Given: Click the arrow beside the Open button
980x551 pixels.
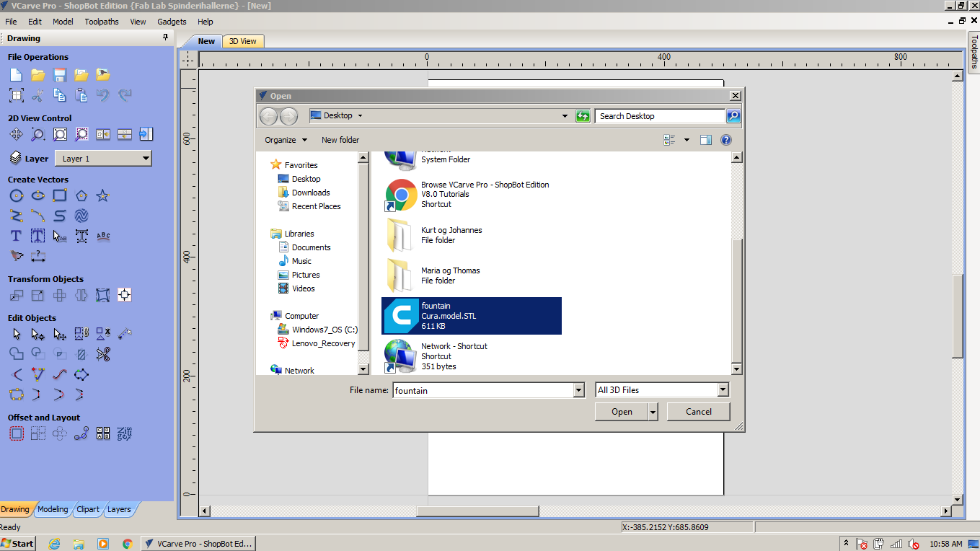Looking at the screenshot, I should (x=653, y=412).
